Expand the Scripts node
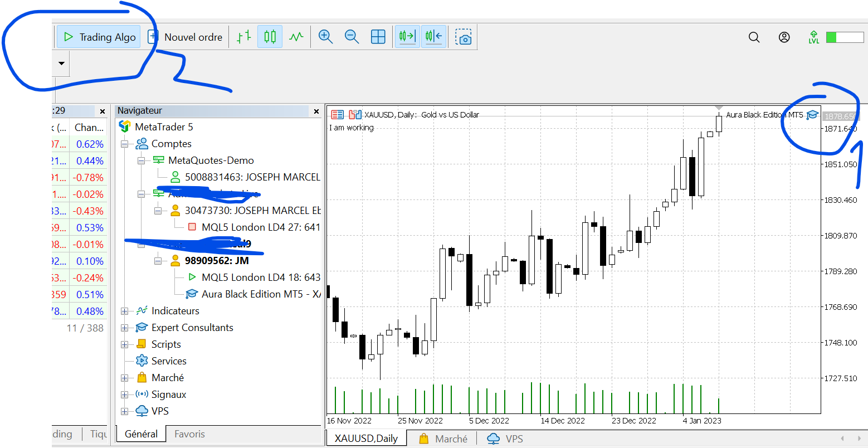The height and width of the screenshot is (448, 868). point(124,344)
